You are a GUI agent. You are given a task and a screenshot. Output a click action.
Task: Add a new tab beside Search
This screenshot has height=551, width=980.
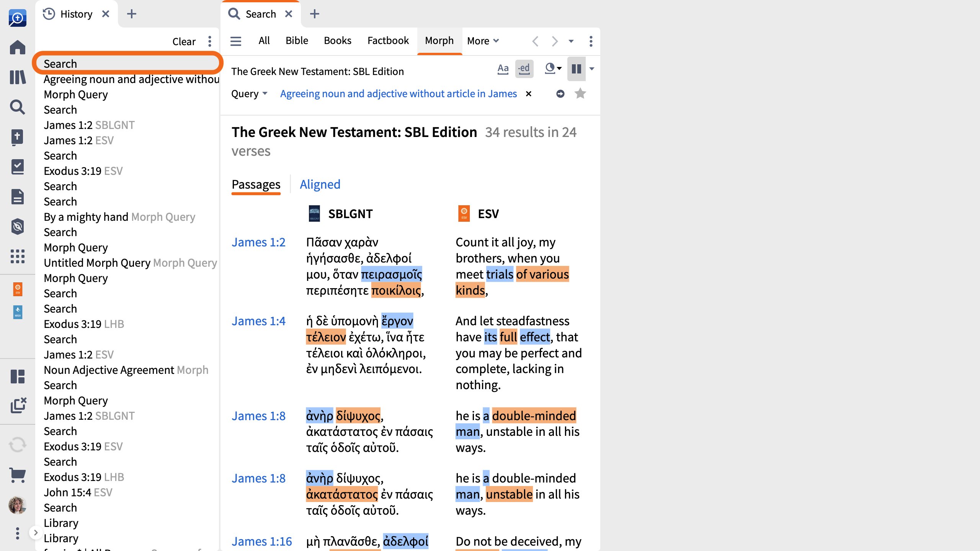click(315, 14)
